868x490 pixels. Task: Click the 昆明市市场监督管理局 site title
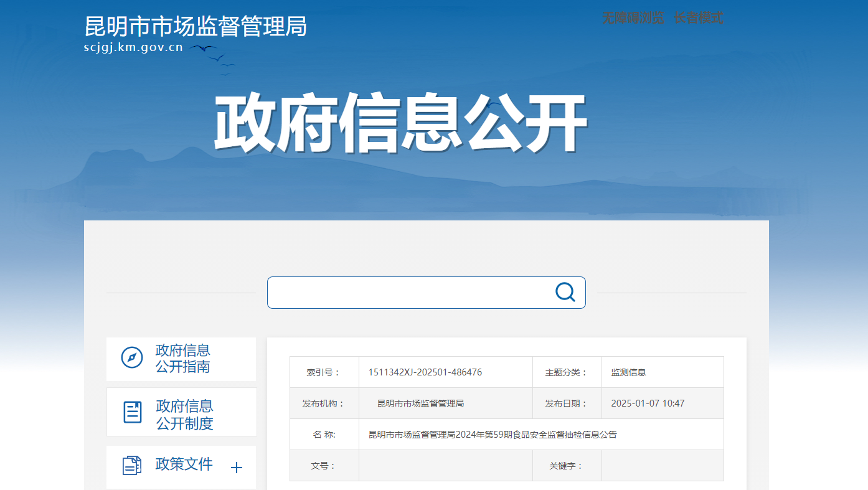196,26
